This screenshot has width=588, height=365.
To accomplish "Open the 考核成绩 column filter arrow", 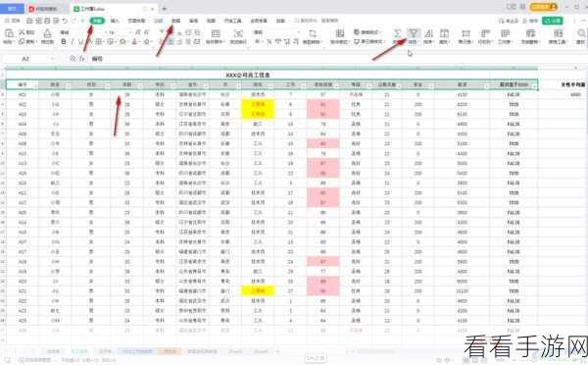I will (336, 86).
